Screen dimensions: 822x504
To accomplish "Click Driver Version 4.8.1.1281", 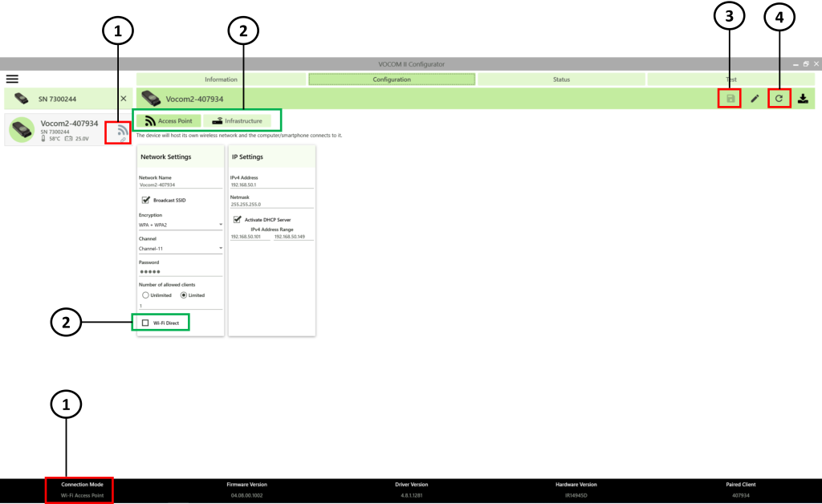I will [412, 490].
